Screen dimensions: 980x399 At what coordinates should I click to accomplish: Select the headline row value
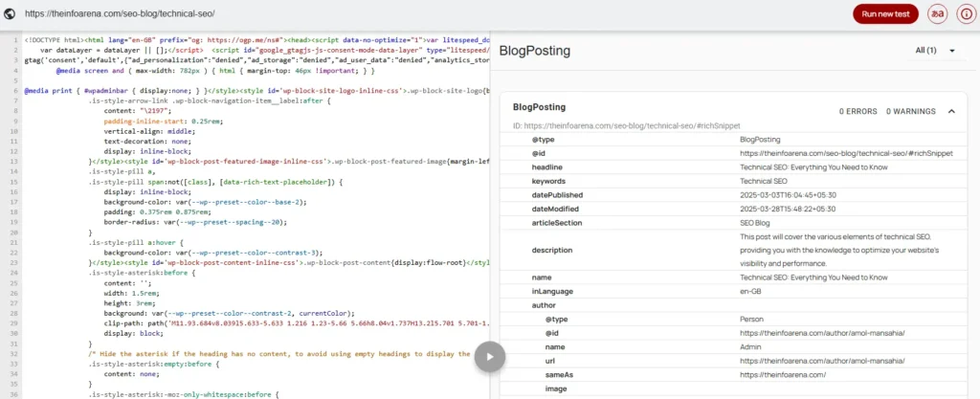click(813, 167)
